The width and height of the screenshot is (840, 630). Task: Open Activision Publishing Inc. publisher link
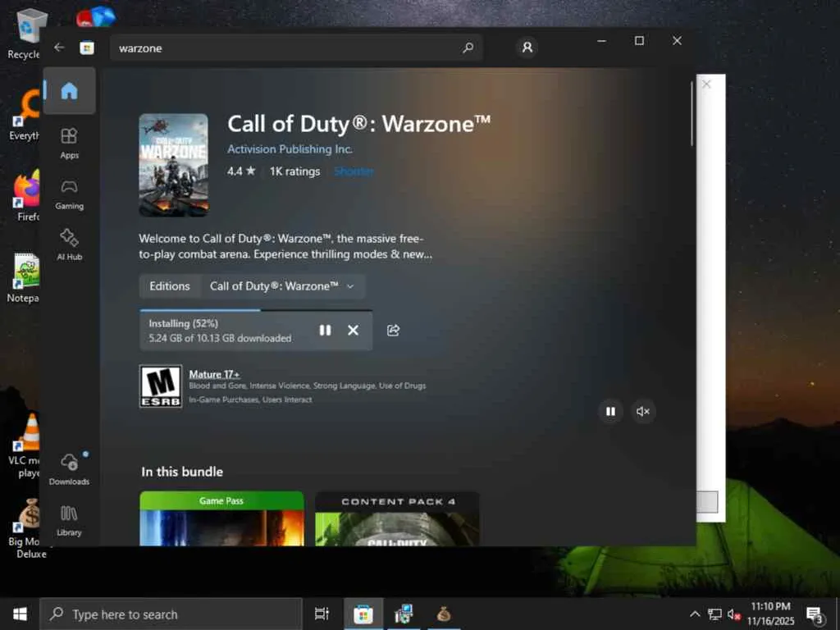[290, 149]
